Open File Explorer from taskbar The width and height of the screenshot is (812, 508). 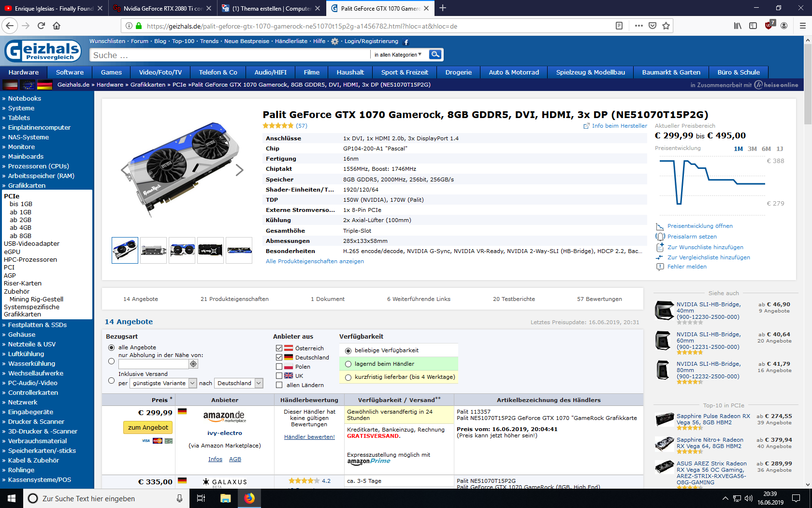point(226,498)
